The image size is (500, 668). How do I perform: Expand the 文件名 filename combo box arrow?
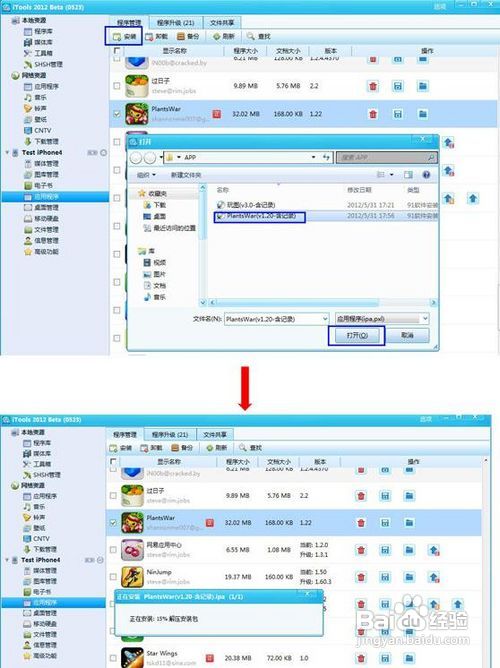[x=325, y=319]
